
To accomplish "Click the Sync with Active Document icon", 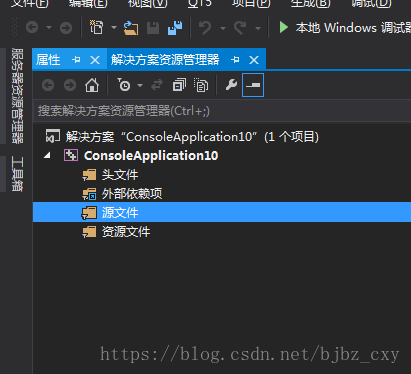I will click(x=157, y=85).
